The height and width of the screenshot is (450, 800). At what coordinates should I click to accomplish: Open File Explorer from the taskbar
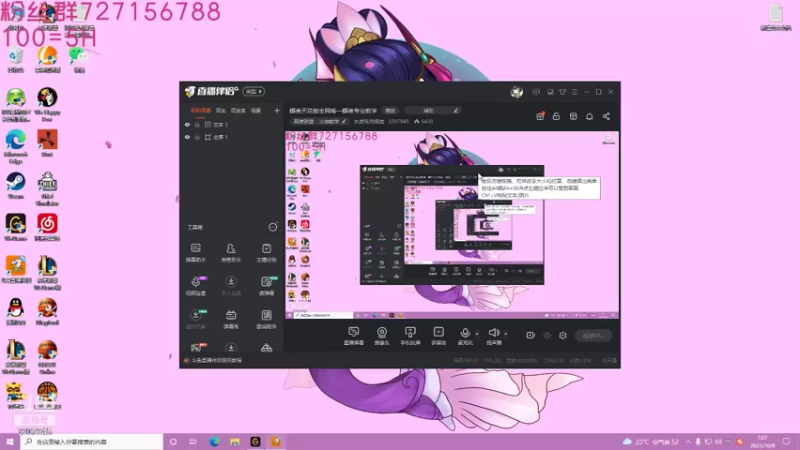[x=235, y=442]
